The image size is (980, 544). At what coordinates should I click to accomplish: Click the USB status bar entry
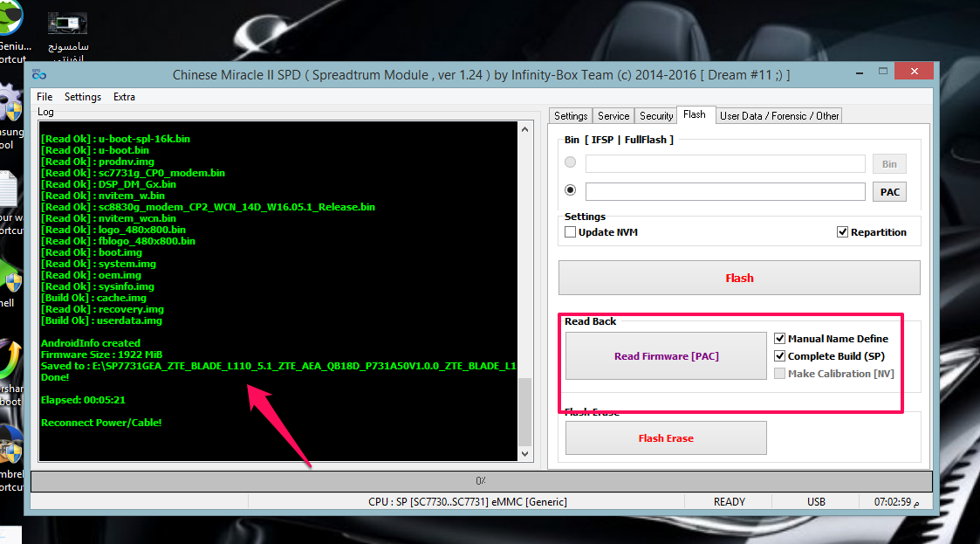pyautogui.click(x=816, y=501)
